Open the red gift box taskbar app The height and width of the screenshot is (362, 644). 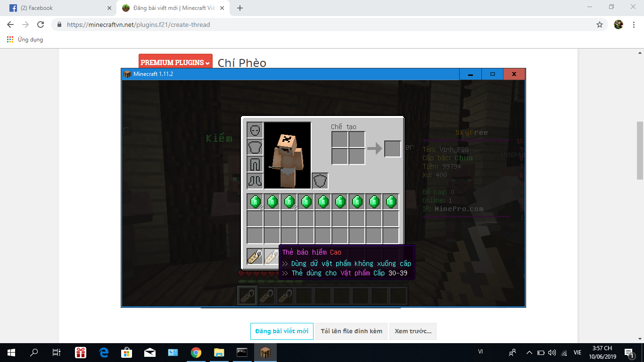[81, 353]
